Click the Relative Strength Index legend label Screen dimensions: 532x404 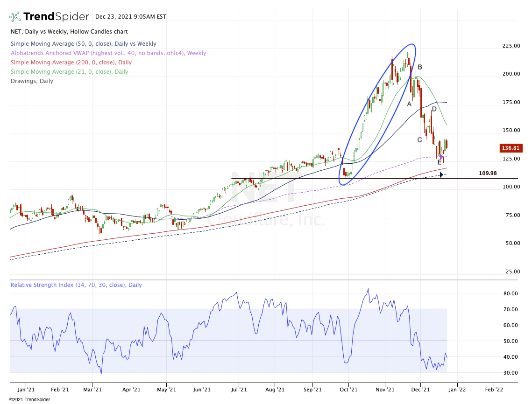pos(76,285)
